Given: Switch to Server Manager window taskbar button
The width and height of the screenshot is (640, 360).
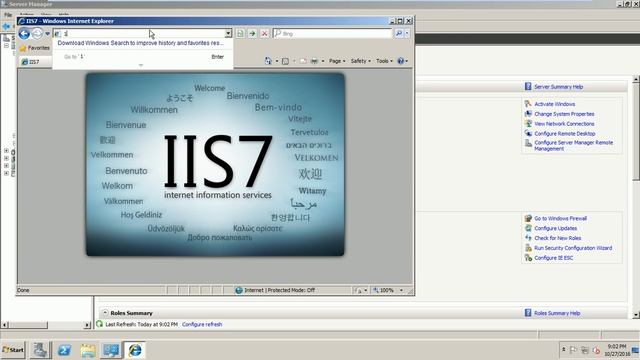Looking at the screenshot, I should 111,350.
